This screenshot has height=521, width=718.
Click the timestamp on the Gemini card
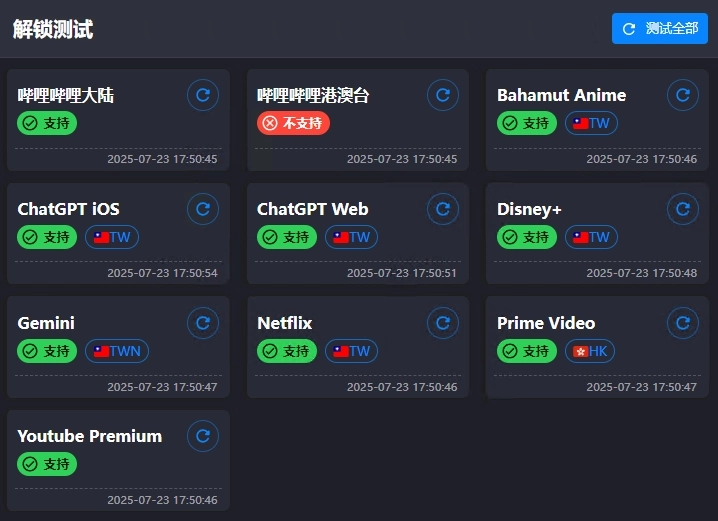click(162, 387)
